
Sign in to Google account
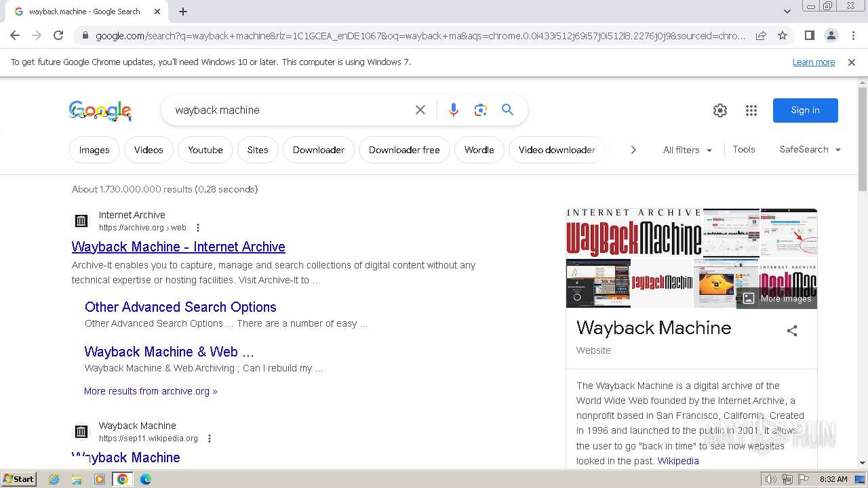806,110
